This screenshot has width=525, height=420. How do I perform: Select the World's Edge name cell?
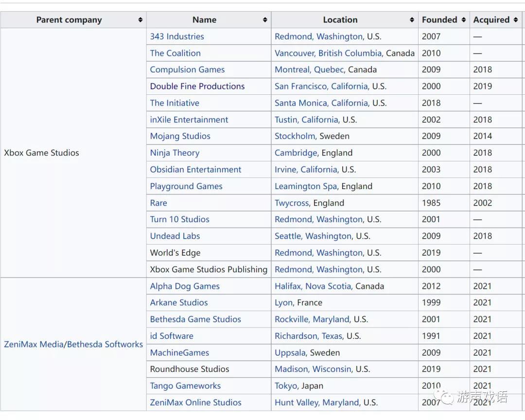[x=209, y=253]
